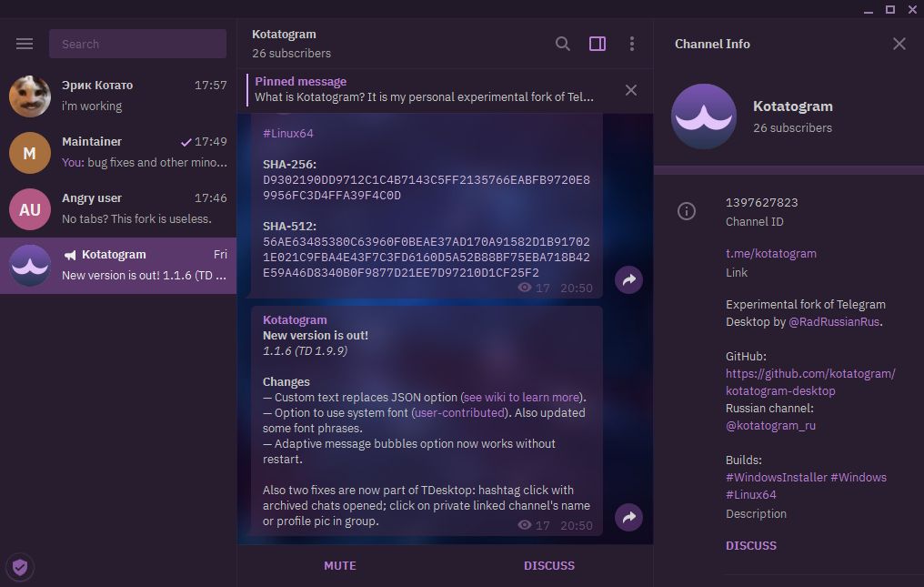Mute the Kotatogram channel
The image size is (924, 587).
pyautogui.click(x=339, y=565)
